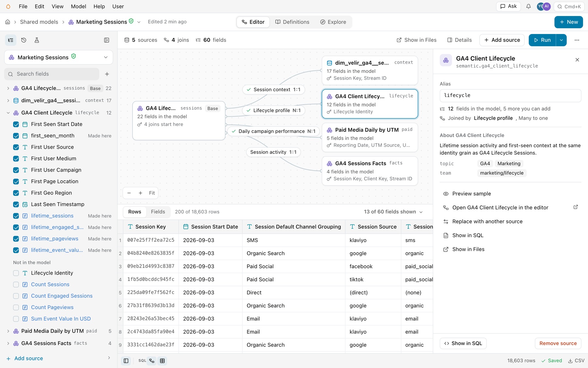Switch to join diagram view in bottom bar
Image resolution: width=588 pixels, height=368 pixels.
pyautogui.click(x=152, y=360)
